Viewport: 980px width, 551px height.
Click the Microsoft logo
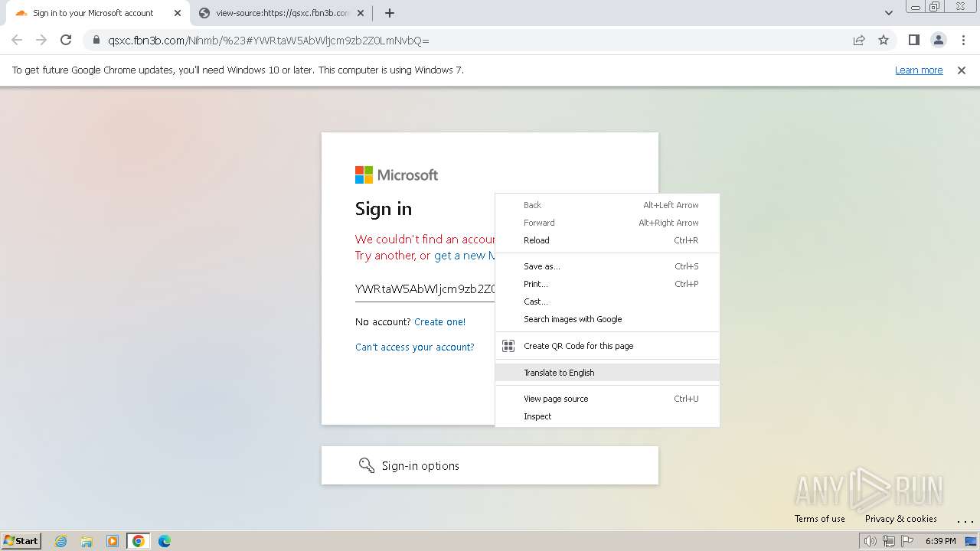coord(397,175)
